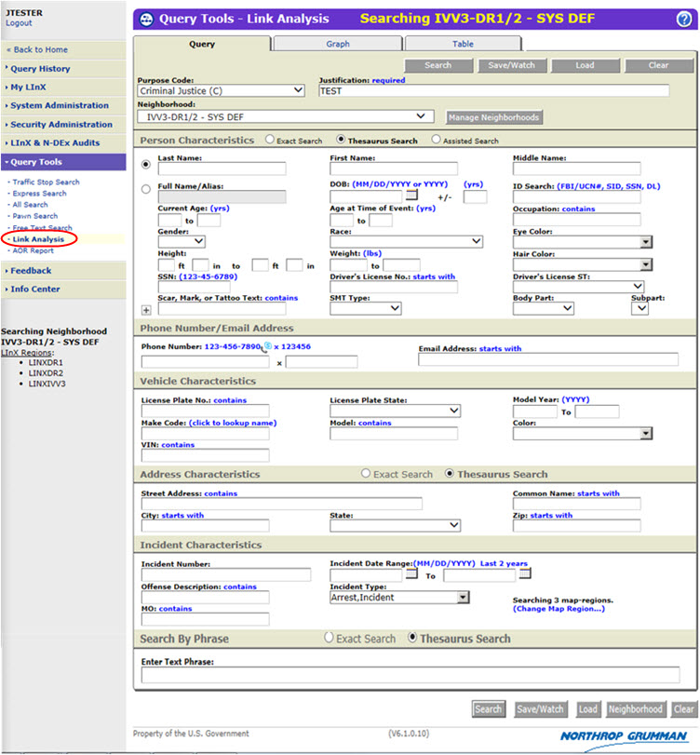700x755 pixels.
Task: Select Exact Search for Search By Phrase
Action: point(329,638)
